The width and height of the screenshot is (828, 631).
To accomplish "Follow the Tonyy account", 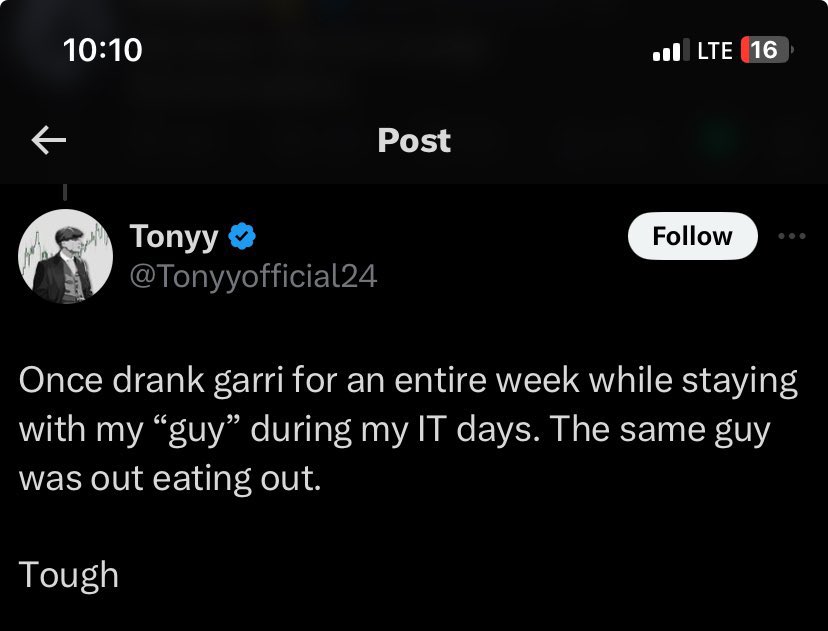I will click(692, 236).
